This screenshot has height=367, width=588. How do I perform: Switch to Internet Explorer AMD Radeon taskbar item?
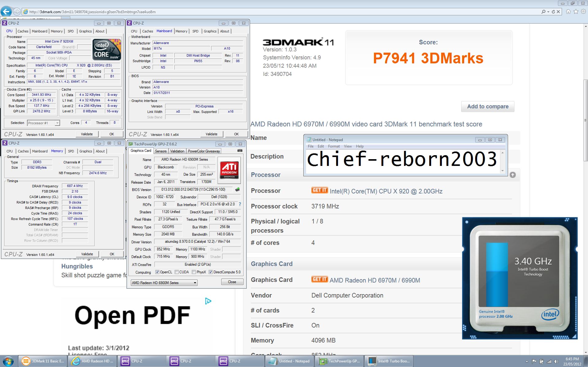(x=93, y=361)
